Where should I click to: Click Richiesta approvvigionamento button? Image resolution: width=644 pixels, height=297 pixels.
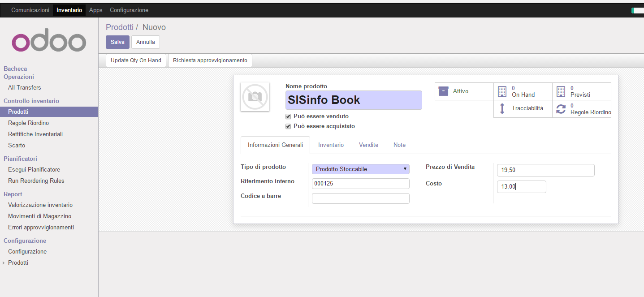[x=210, y=60]
